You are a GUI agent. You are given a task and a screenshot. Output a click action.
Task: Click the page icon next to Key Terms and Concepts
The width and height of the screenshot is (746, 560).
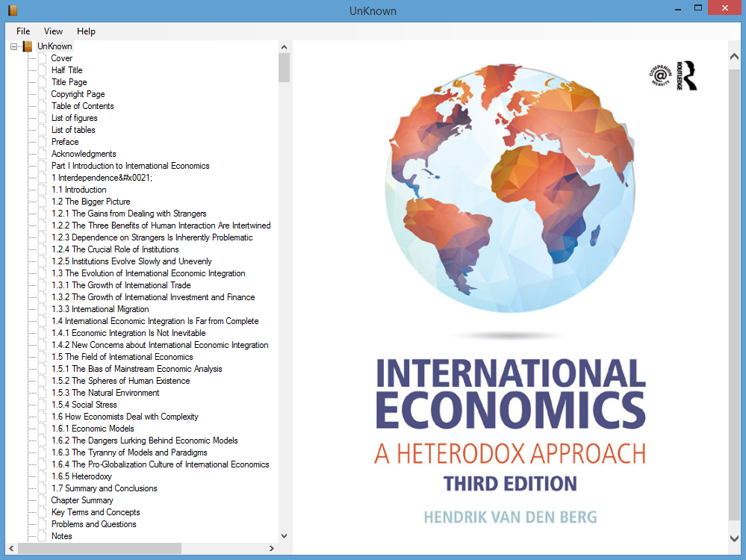(x=43, y=512)
